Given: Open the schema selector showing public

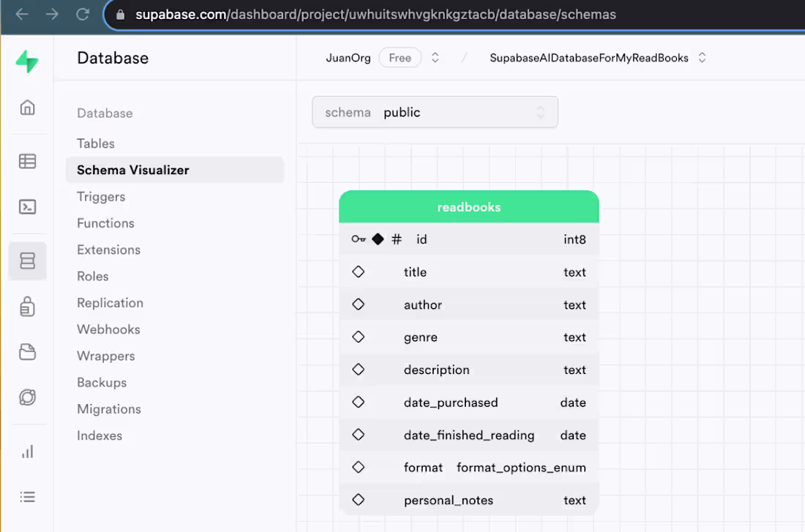Looking at the screenshot, I should coord(435,112).
